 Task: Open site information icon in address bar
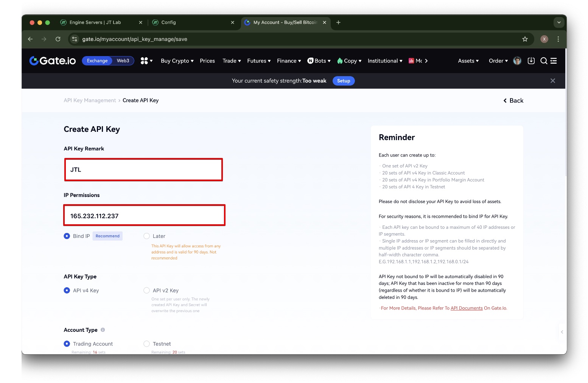(75, 39)
